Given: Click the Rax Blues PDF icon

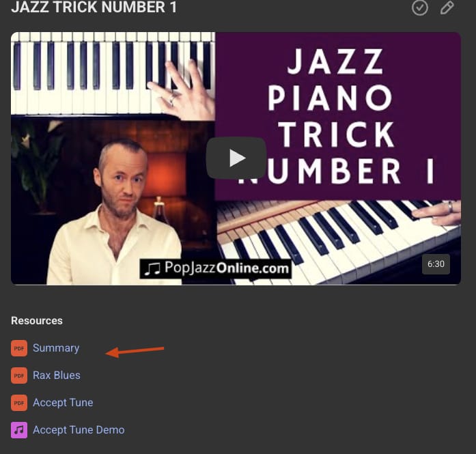Looking at the screenshot, I should click(x=19, y=375).
